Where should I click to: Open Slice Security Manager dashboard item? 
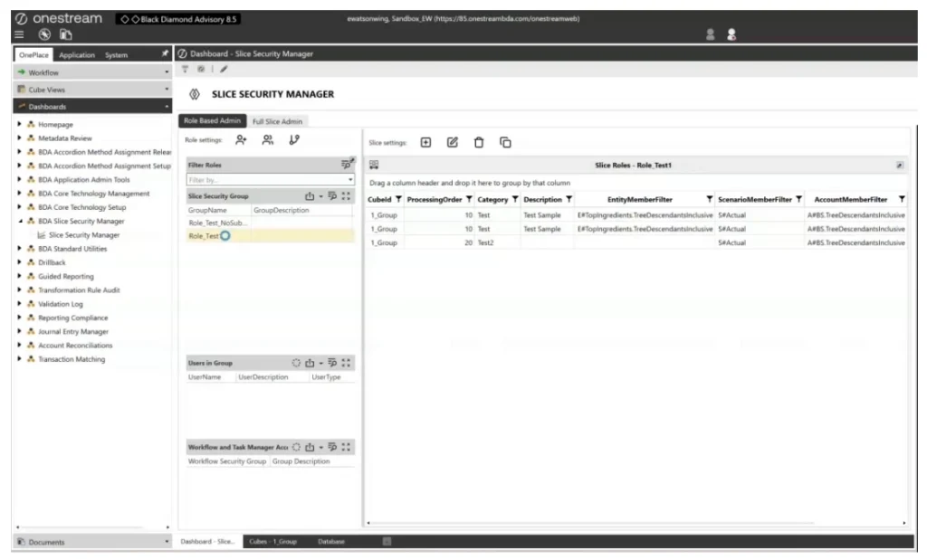[x=84, y=235]
